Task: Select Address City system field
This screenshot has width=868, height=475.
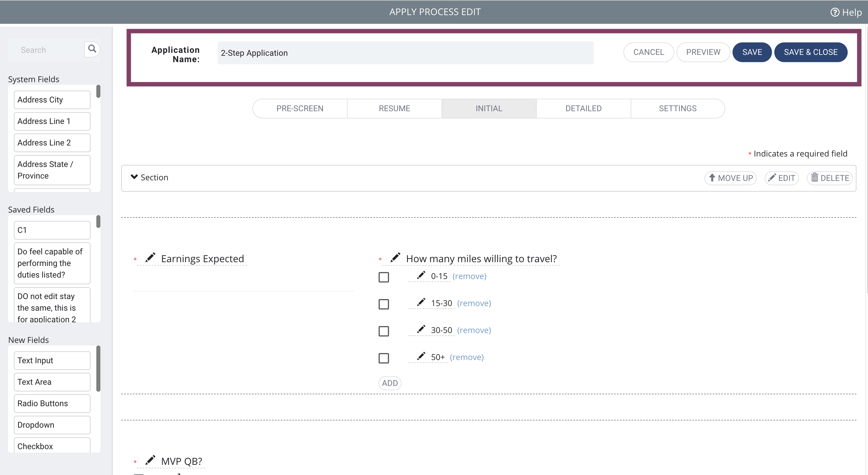Action: [x=52, y=100]
